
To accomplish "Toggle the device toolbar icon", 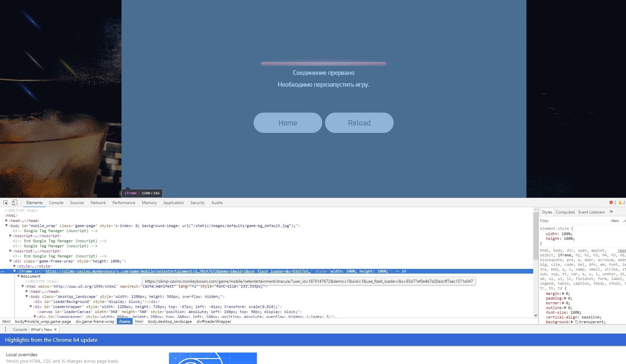I will coord(15,203).
